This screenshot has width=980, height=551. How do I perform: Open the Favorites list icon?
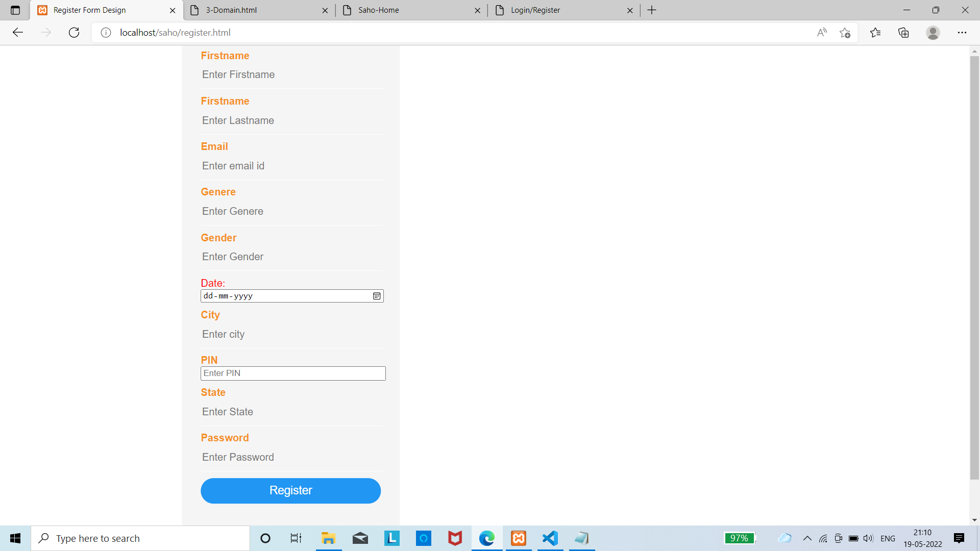pos(875,33)
